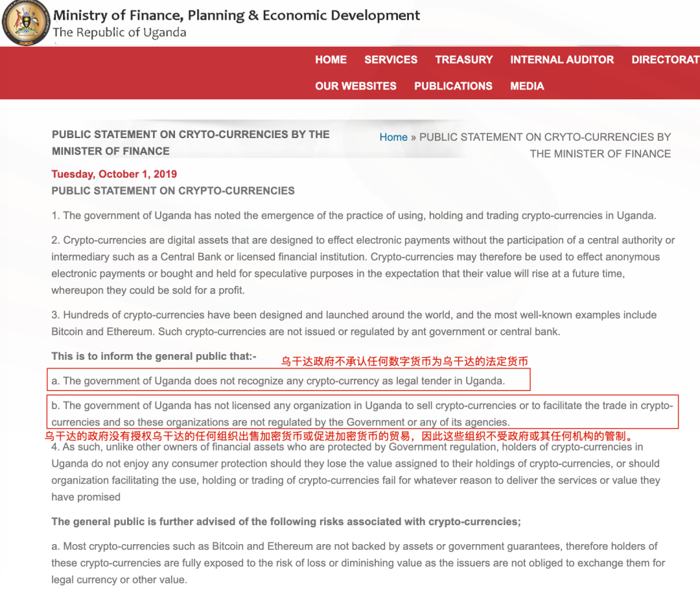Open the TREASURY menu
The width and height of the screenshot is (700, 592).
464,60
